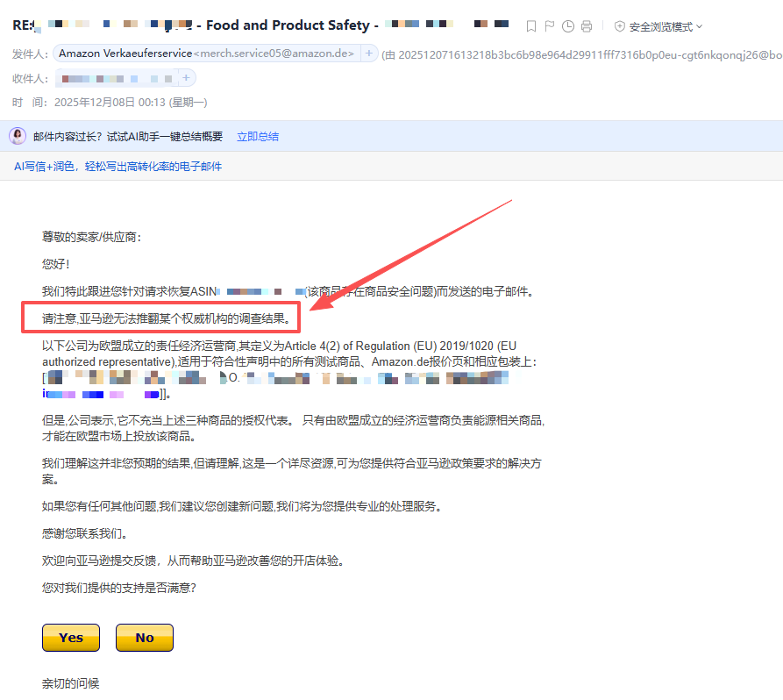Click the blurred recipient address chip
The width and height of the screenshot is (783, 700).
tap(117, 78)
